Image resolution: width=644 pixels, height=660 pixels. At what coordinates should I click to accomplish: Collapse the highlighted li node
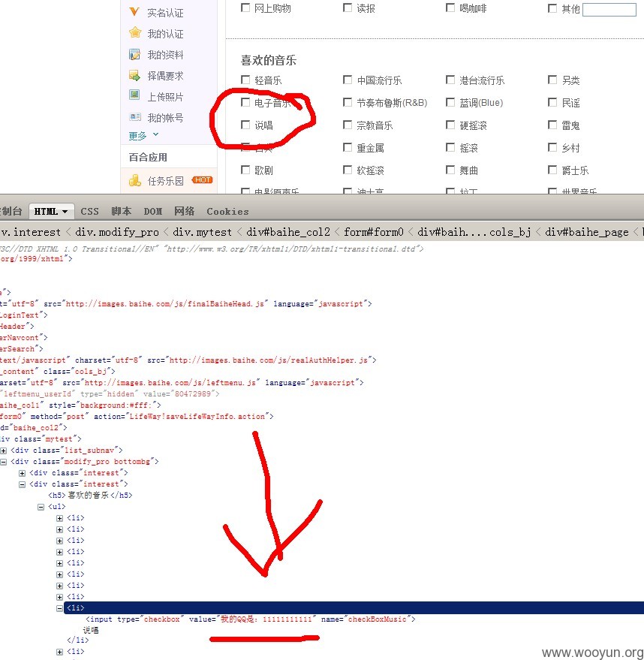click(60, 608)
